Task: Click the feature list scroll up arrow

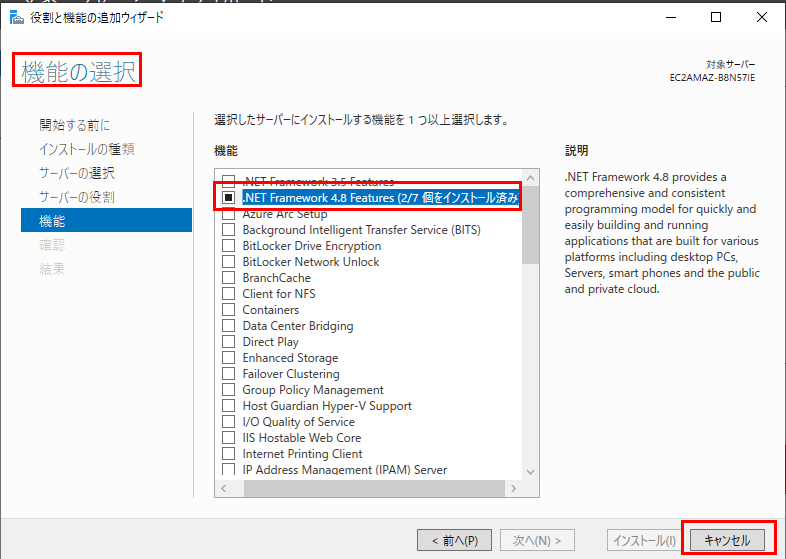Action: (532, 177)
